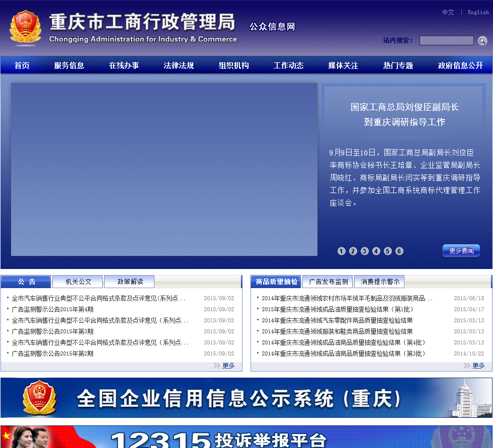The width and height of the screenshot is (493, 448).
Task: Open 2014年服装和鞋类商品质量抽查检验结果
Action: point(337,331)
